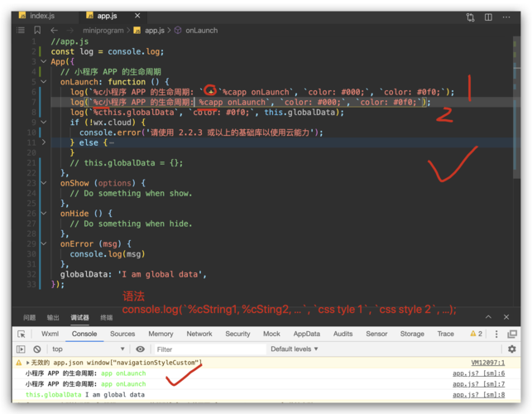The image size is (532, 414).
Task: Open the VM12097:1 source link
Action: pos(488,363)
